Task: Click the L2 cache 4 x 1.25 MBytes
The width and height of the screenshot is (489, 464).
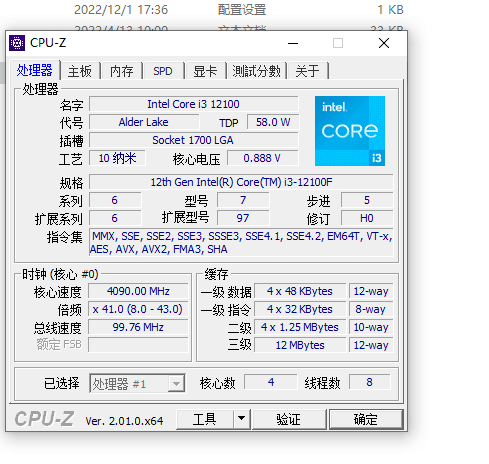Action: coord(300,327)
